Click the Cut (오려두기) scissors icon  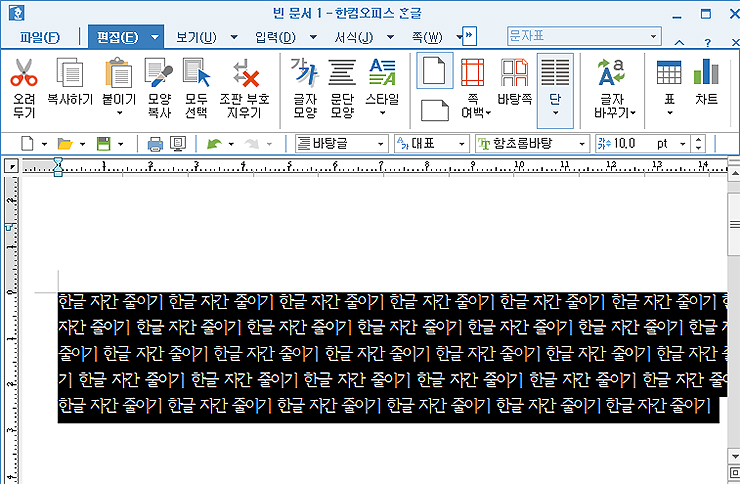(24, 73)
